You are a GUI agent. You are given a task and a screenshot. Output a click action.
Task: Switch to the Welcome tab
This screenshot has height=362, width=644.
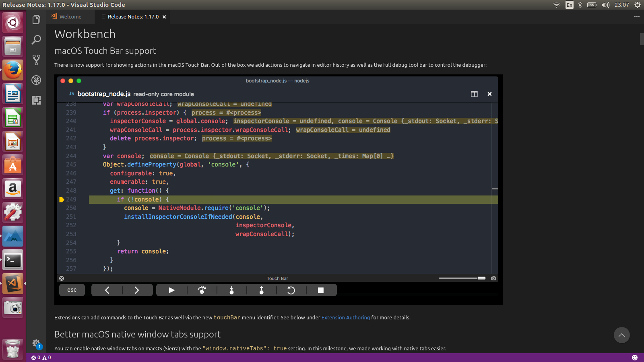tap(70, 16)
